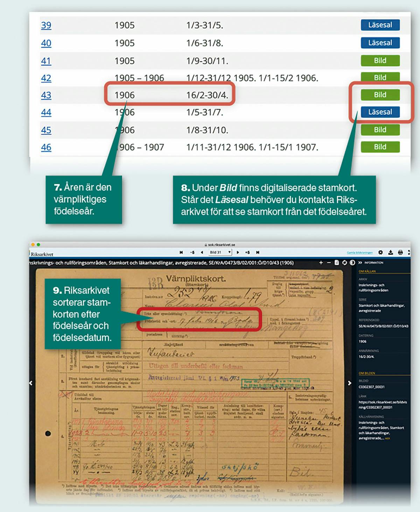The width and height of the screenshot is (420, 512).
Task: Open volume 45 link
Action: click(46, 130)
